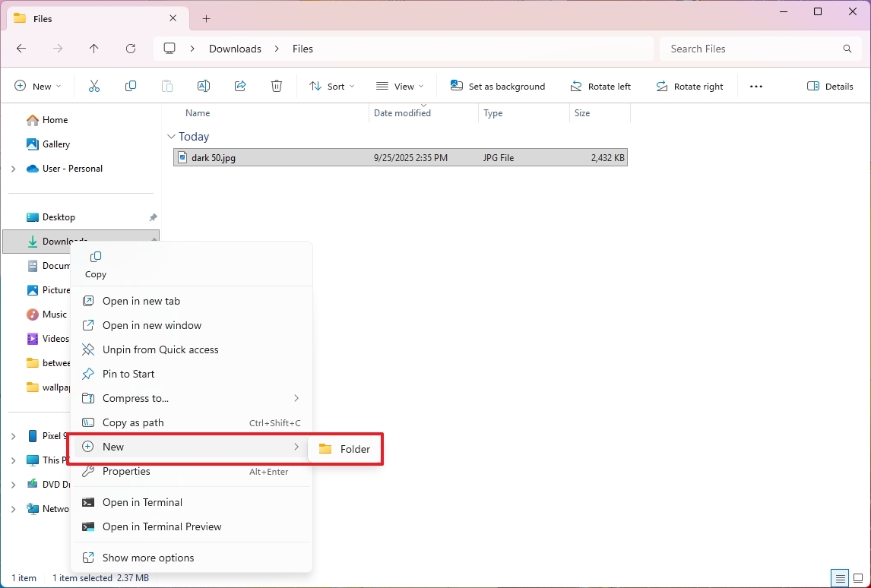Go back with the left arrow
Screen dimensions: 871x588
[x=21, y=49]
